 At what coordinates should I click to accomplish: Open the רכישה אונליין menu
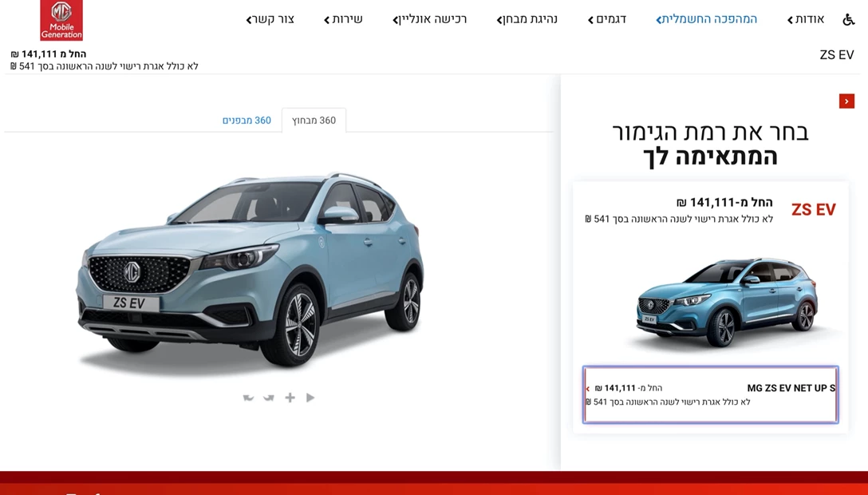pos(429,19)
